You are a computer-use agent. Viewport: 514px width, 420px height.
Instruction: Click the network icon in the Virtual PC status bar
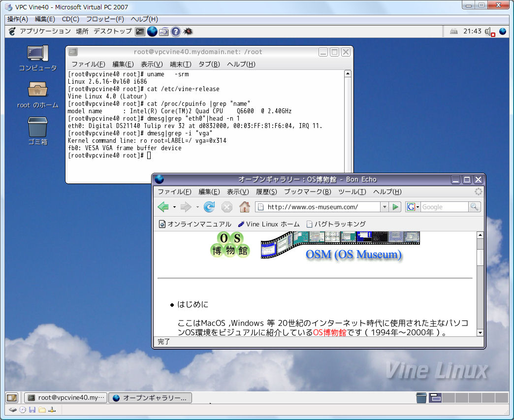(x=52, y=410)
